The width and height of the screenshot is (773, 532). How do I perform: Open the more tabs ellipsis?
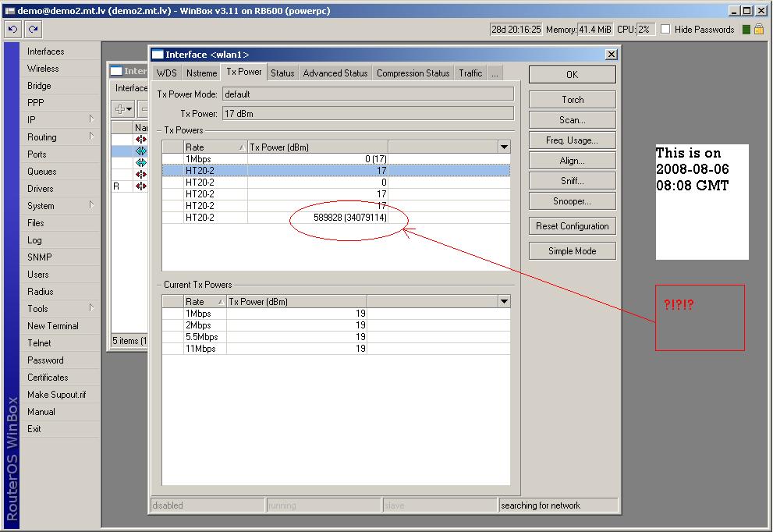pos(495,73)
